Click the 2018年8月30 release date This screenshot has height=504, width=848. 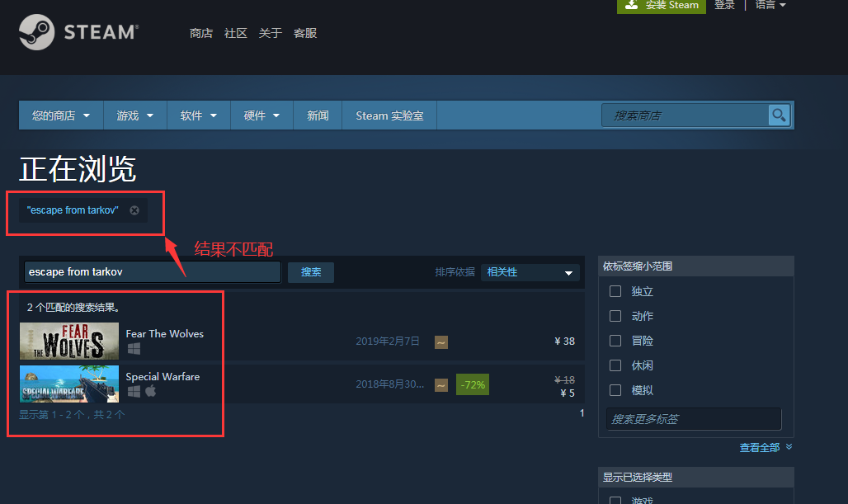[389, 384]
